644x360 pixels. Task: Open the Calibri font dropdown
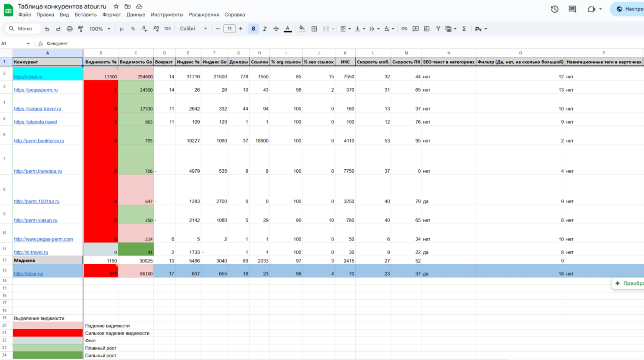pos(194,29)
